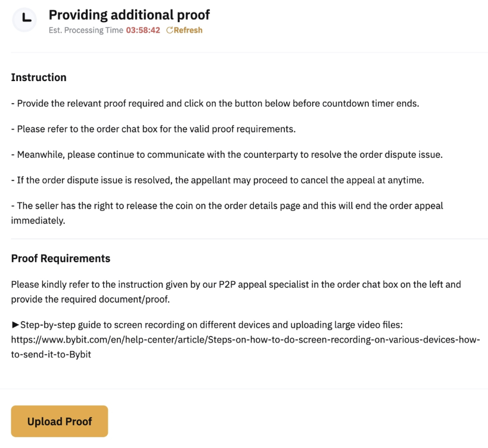488x448 pixels.
Task: Click the Providing additional proof title
Action: 129,15
